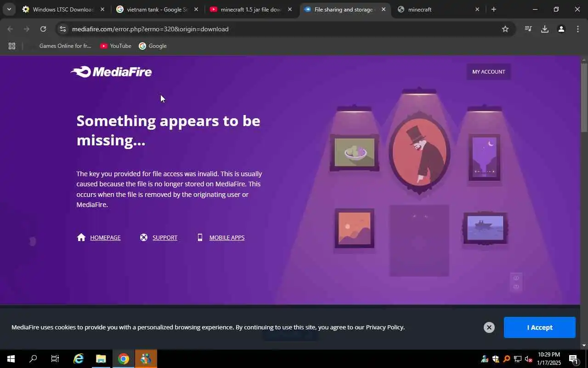Open the Privacy Policy link
The image size is (588, 368).
385,328
